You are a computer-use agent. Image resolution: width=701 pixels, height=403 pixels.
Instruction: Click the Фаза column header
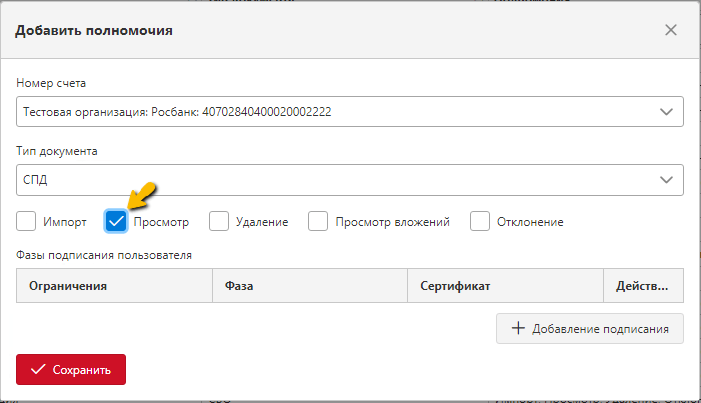[x=310, y=286]
